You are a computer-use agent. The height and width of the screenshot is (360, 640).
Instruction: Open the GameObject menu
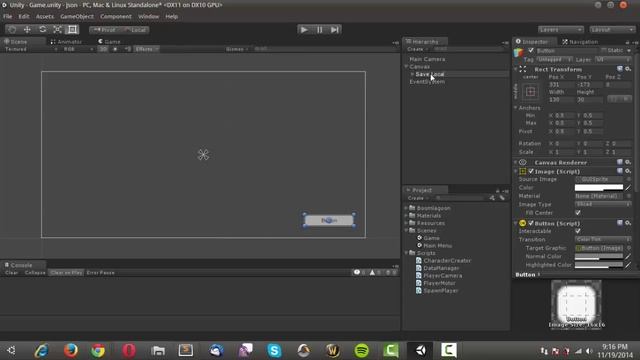point(77,16)
